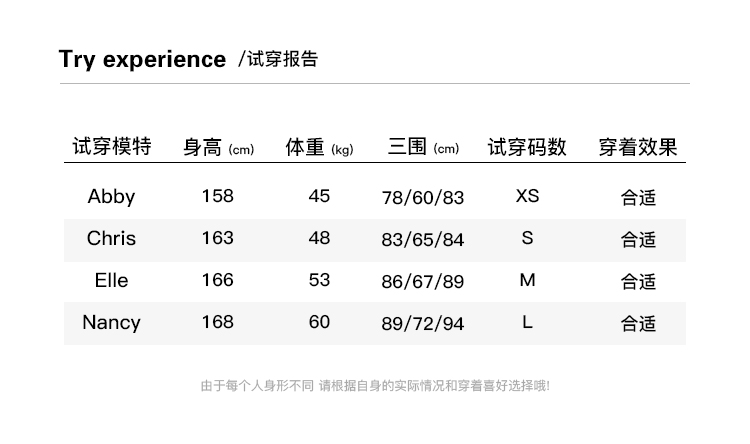The width and height of the screenshot is (750, 444).
Task: Click Elle's size M cell
Action: pyautogui.click(x=527, y=280)
